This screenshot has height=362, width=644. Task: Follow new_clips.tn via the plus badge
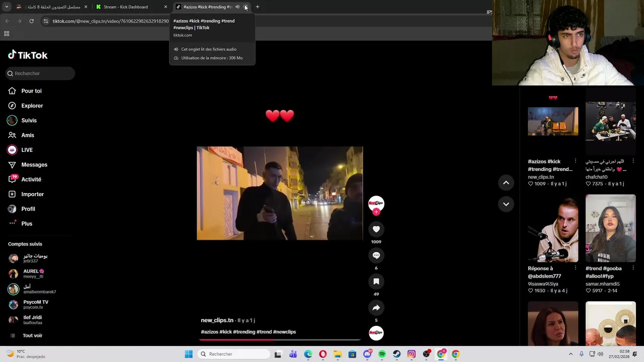(376, 212)
